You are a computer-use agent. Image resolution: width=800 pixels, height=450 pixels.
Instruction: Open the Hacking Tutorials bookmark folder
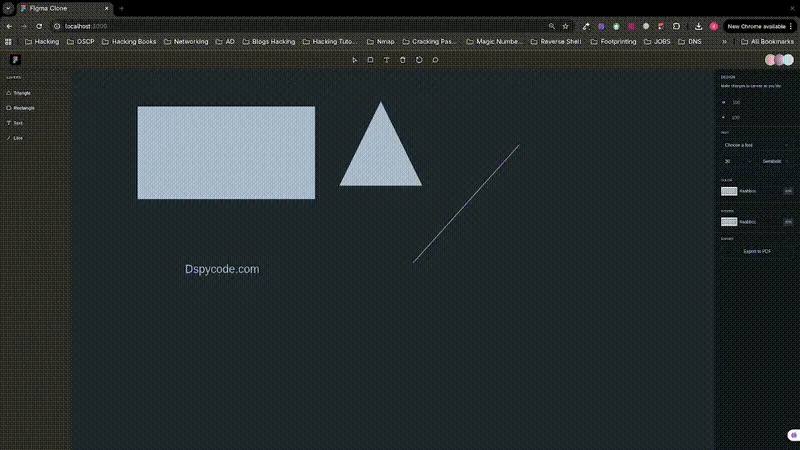pyautogui.click(x=330, y=42)
